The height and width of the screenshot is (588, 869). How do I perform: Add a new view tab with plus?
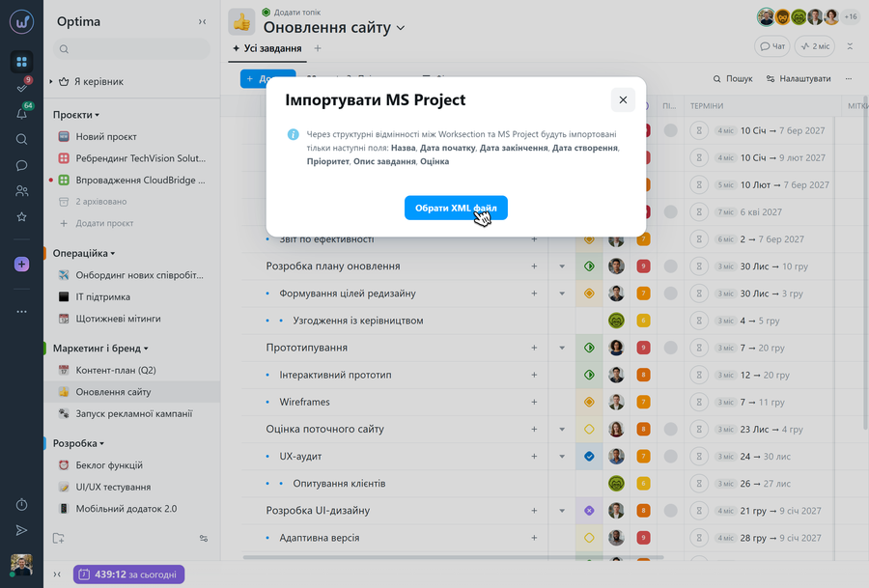point(318,48)
